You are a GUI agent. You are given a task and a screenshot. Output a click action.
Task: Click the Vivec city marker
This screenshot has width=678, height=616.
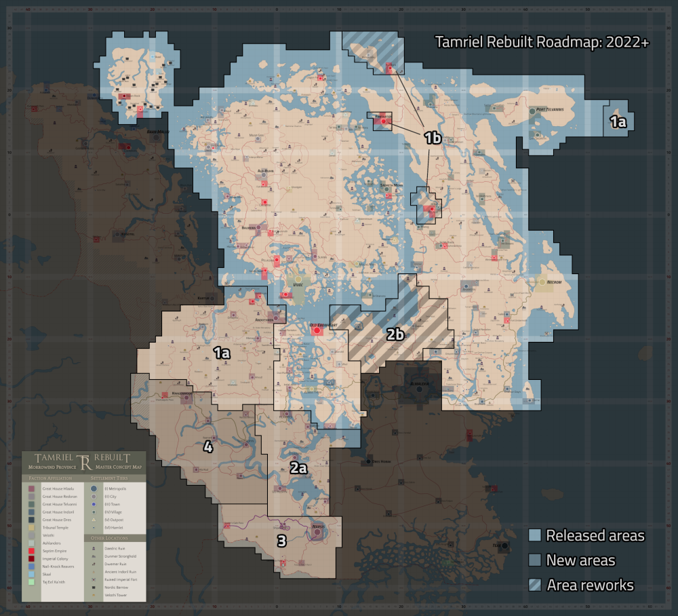pos(298,280)
